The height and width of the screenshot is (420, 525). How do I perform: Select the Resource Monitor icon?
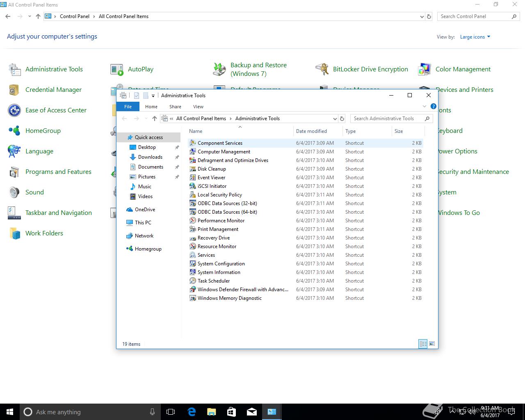pyautogui.click(x=192, y=247)
